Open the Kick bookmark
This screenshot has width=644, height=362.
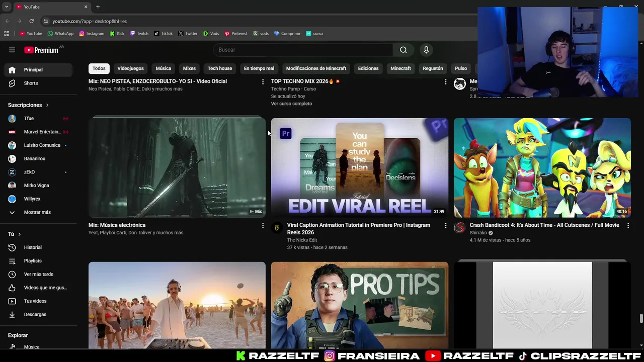pyautogui.click(x=117, y=34)
